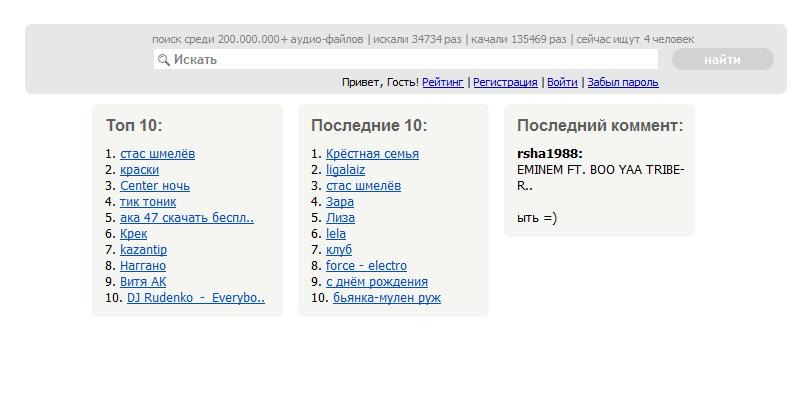The width and height of the screenshot is (810, 400).
Task: Open the Регистрация link
Action: click(505, 83)
